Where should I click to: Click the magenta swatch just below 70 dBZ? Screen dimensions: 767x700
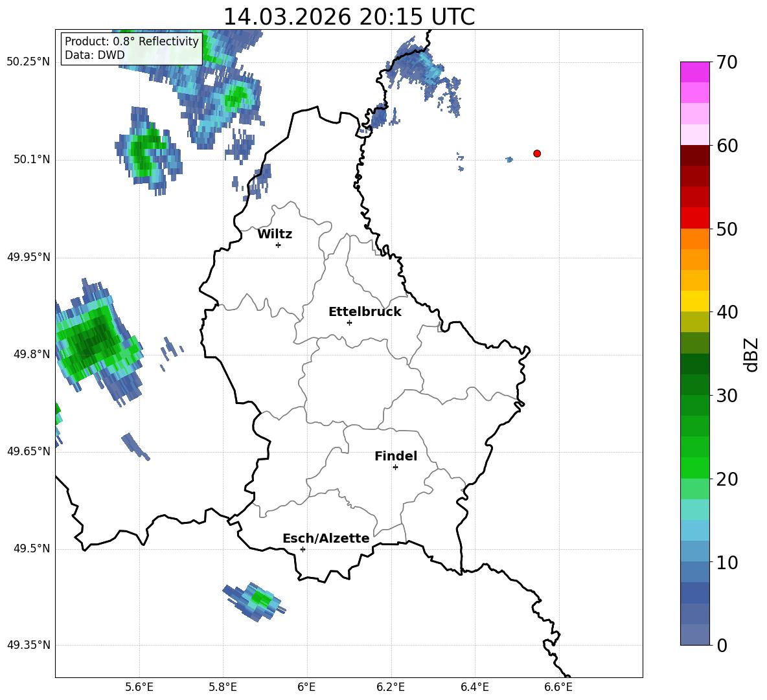tap(694, 73)
